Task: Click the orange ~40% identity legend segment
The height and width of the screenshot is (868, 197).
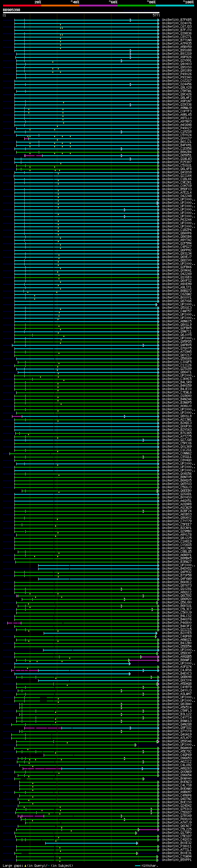Action: [x=60, y=6]
